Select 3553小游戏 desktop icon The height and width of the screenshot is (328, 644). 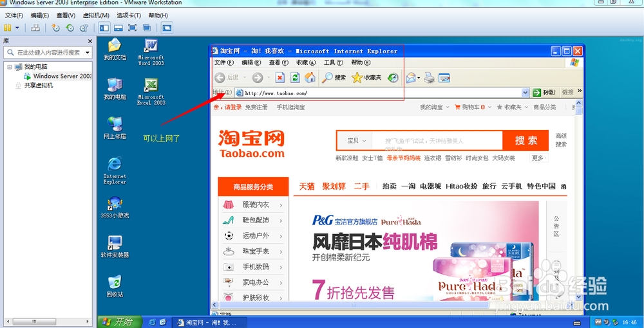point(115,208)
